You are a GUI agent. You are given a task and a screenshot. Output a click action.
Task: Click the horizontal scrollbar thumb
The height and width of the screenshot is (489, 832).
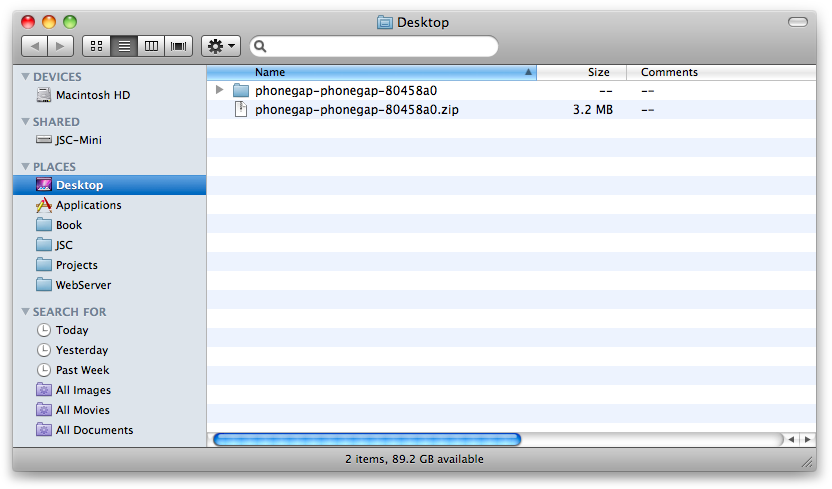point(367,439)
